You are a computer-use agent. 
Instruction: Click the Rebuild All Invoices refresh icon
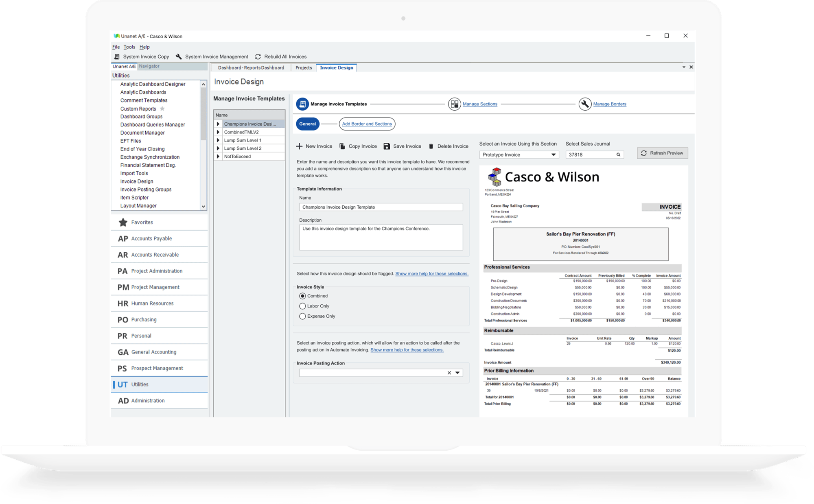point(258,57)
